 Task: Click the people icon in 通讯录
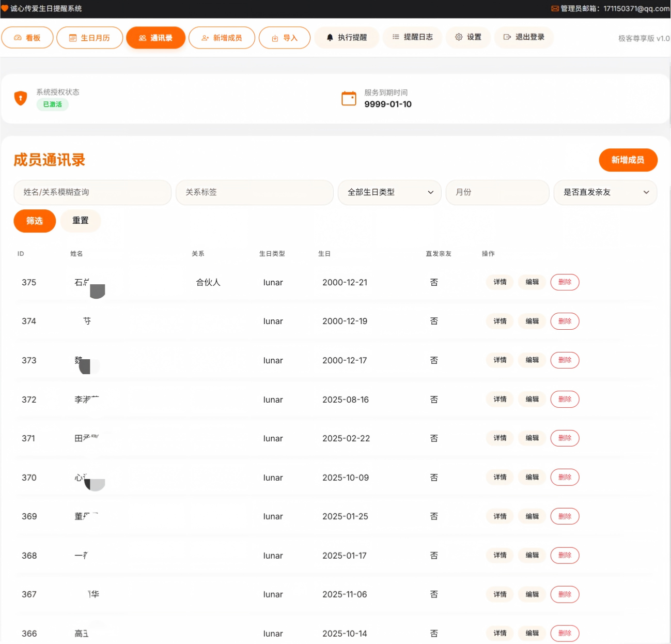pos(143,38)
